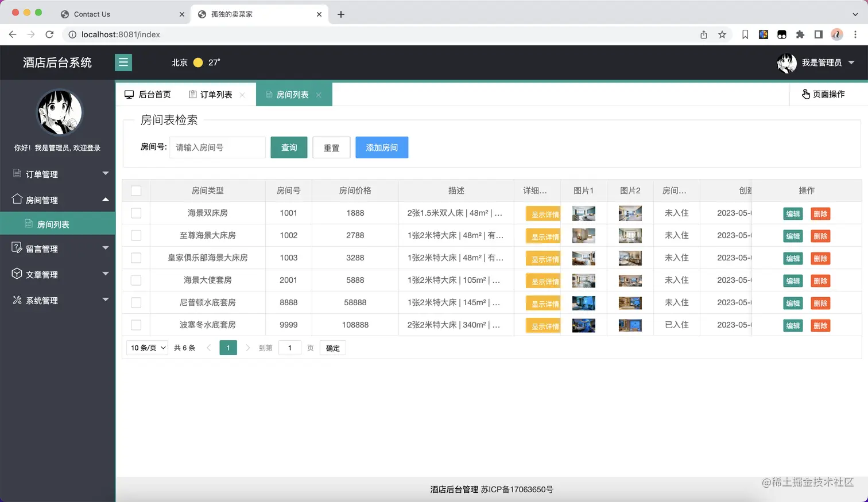Viewport: 868px width, 502px height.
Task: Toggle the select-all checkbox in table header
Action: point(136,190)
